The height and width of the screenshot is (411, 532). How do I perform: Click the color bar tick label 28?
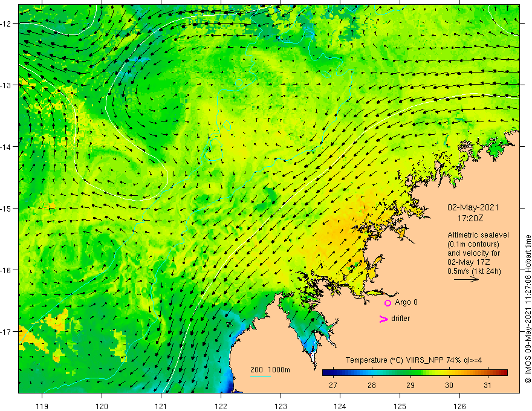pos(372,385)
